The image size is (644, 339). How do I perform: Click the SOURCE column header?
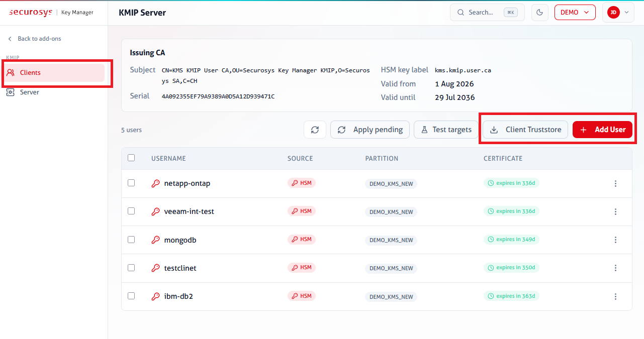(x=300, y=158)
